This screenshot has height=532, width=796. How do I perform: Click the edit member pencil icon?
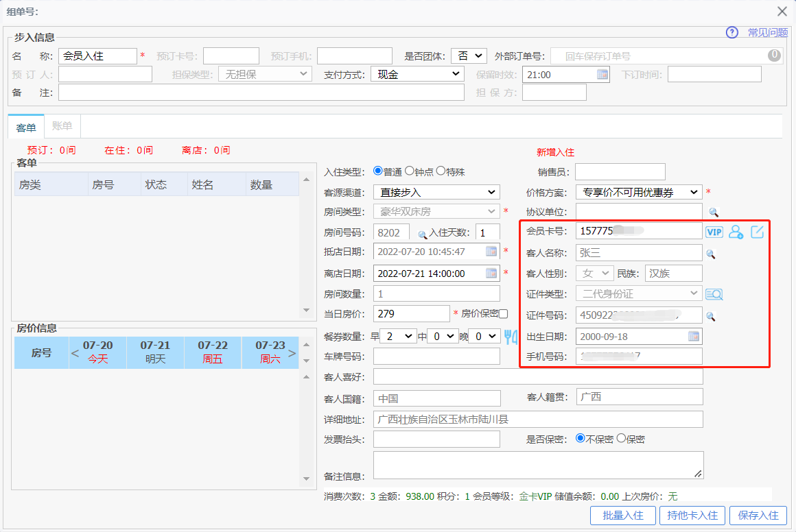pyautogui.click(x=757, y=232)
